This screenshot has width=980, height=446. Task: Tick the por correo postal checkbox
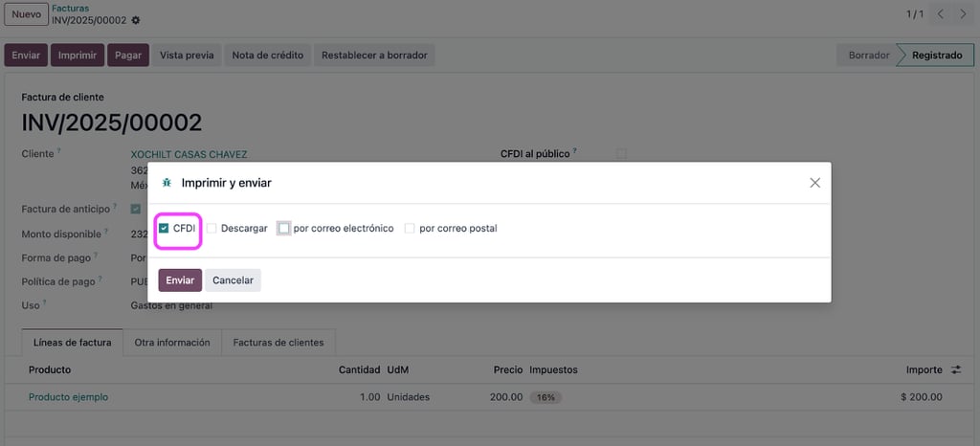[x=410, y=229]
